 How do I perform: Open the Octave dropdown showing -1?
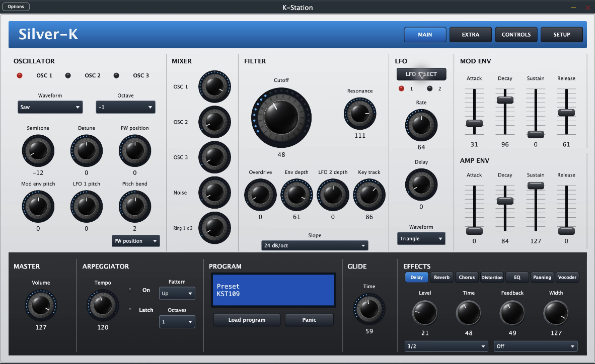point(126,107)
